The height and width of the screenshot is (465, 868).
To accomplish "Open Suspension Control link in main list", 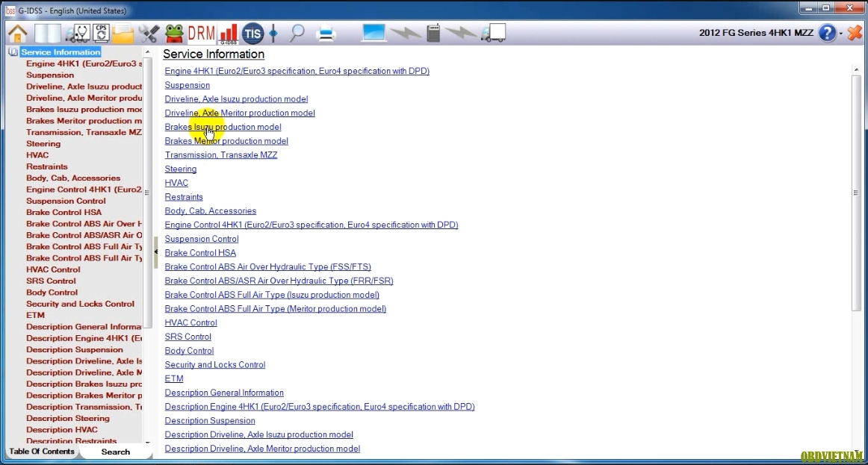I will pyautogui.click(x=202, y=239).
